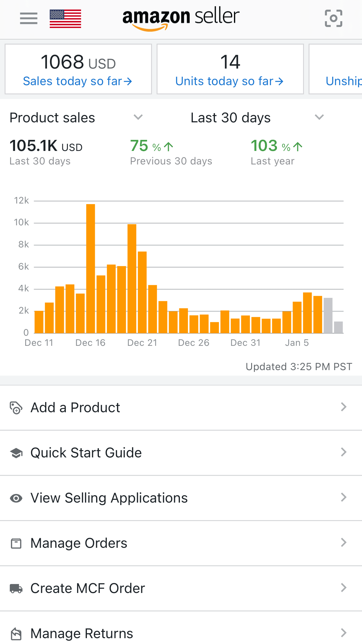Tap the tallest orange sales bar
This screenshot has width=362, height=644.
coord(91,268)
